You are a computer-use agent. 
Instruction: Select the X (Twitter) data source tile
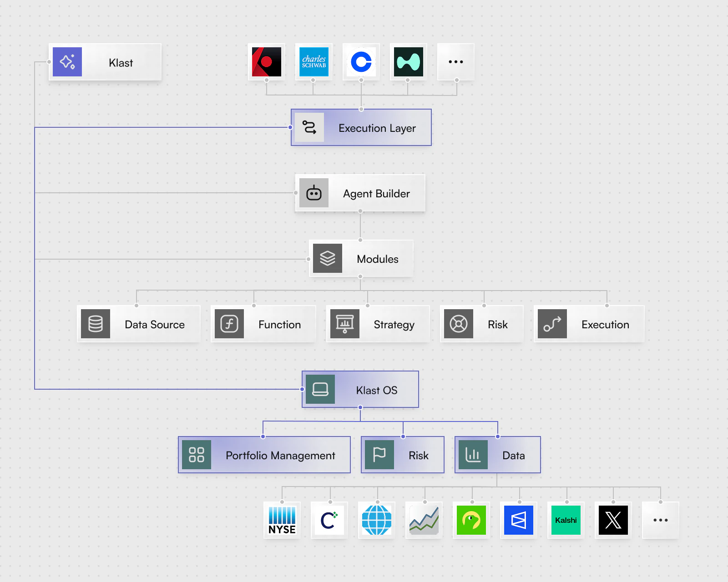tap(613, 520)
